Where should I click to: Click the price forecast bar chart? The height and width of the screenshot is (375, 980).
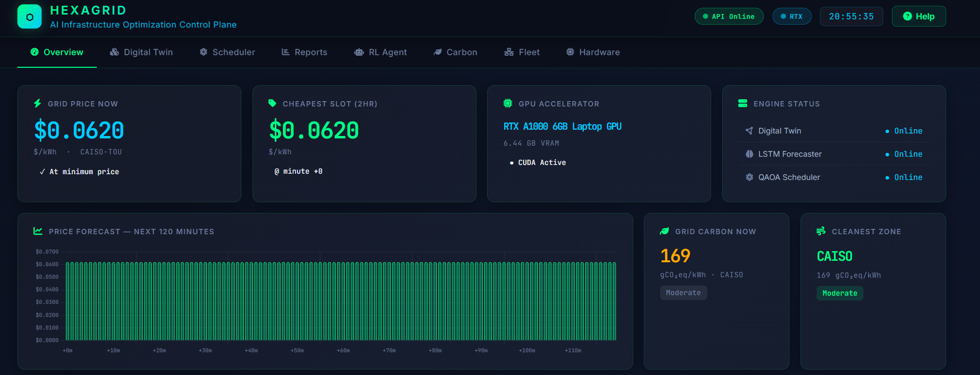point(341,301)
